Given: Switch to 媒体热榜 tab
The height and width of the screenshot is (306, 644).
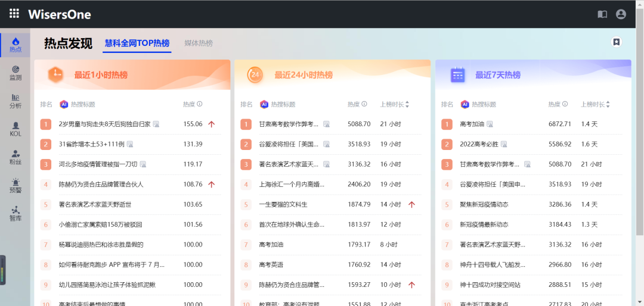Looking at the screenshot, I should click(x=199, y=43).
